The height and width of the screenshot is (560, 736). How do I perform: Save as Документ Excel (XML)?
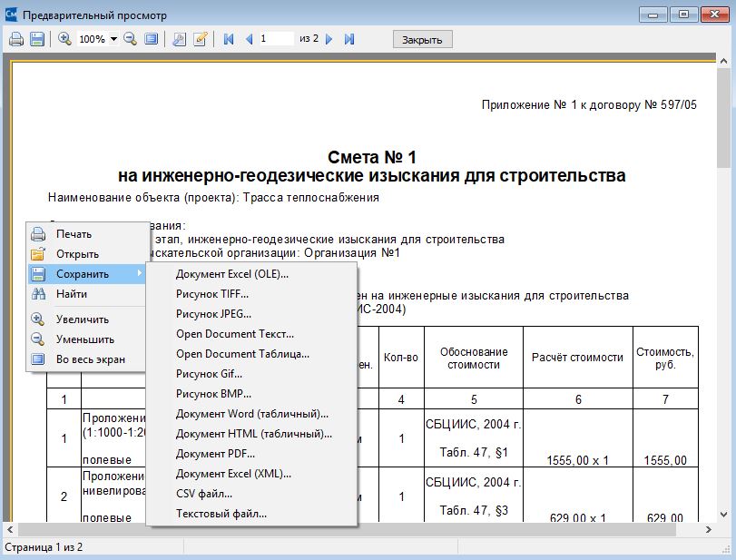coord(251,474)
